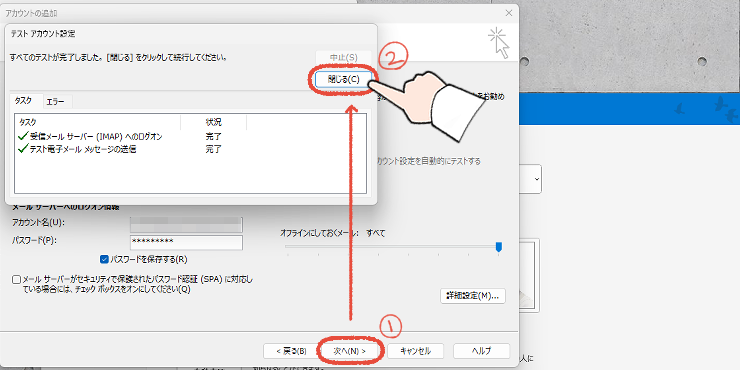Click the greyed 中止(S) button
Viewport: 740px width, 370px height.
tap(344, 57)
